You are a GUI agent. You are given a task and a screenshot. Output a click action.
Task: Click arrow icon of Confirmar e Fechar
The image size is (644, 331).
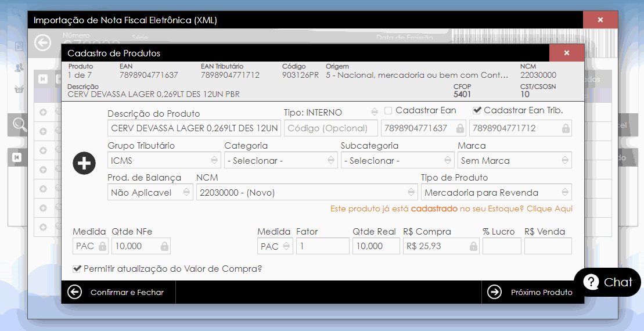tap(74, 292)
